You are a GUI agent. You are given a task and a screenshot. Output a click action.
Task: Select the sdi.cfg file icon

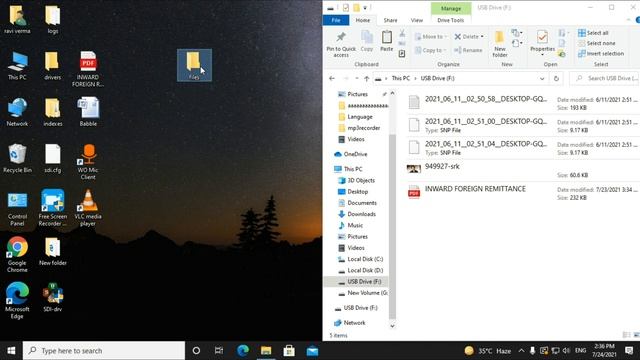[x=53, y=159]
